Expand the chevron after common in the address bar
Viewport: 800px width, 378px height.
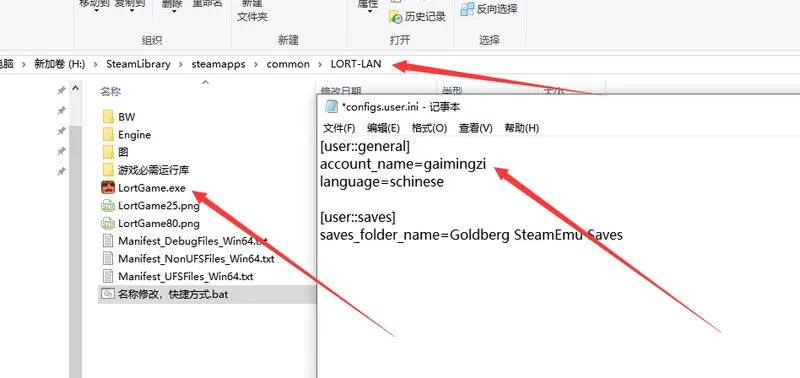(x=320, y=64)
